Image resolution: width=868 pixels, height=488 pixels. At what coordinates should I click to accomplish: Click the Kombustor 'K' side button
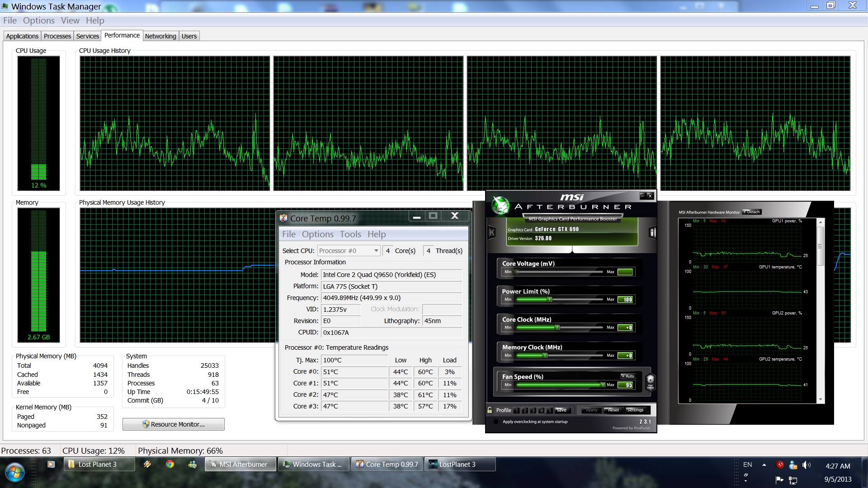pos(492,233)
